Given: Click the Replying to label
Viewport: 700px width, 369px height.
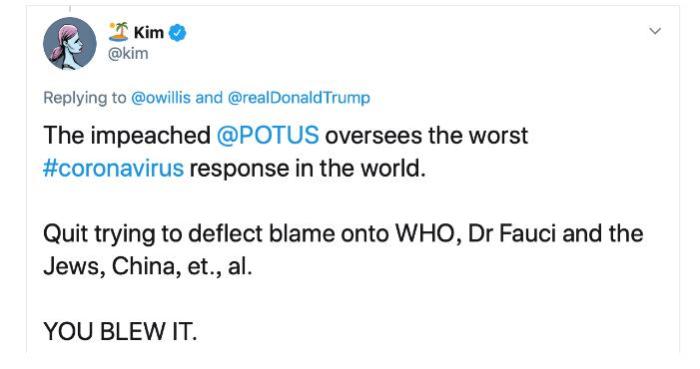Looking at the screenshot, I should point(85,98).
